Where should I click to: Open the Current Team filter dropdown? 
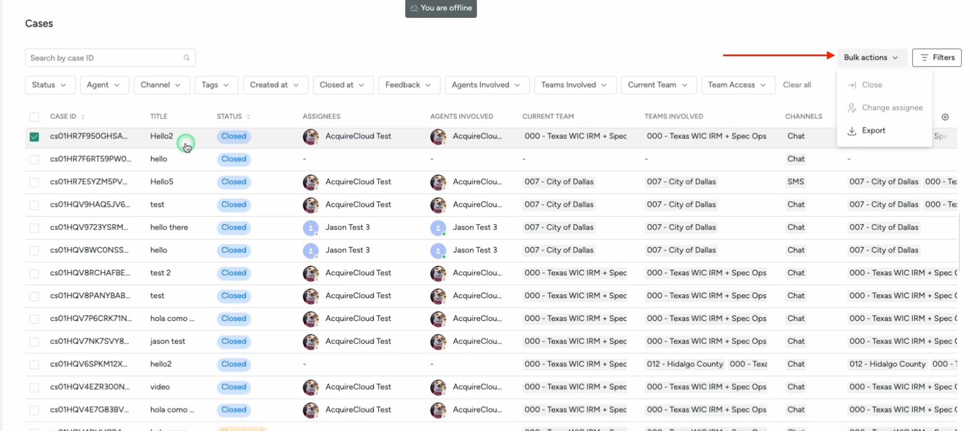click(658, 85)
